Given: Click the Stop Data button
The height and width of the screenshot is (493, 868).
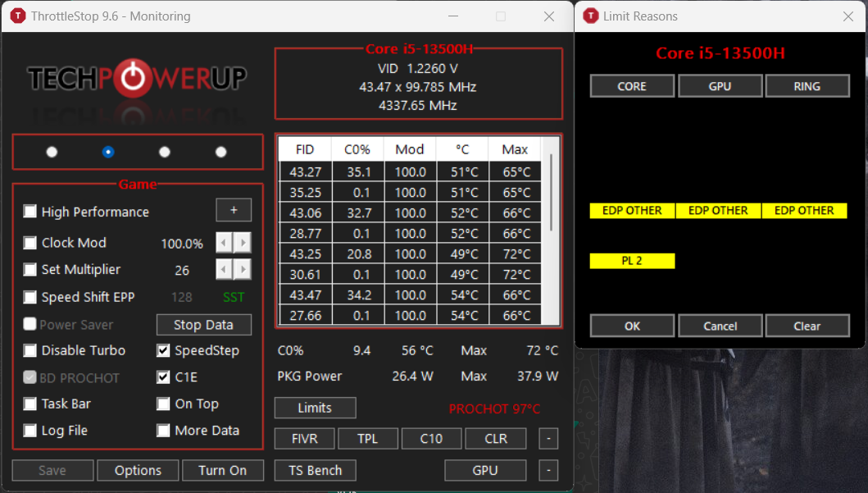Looking at the screenshot, I should (x=204, y=325).
